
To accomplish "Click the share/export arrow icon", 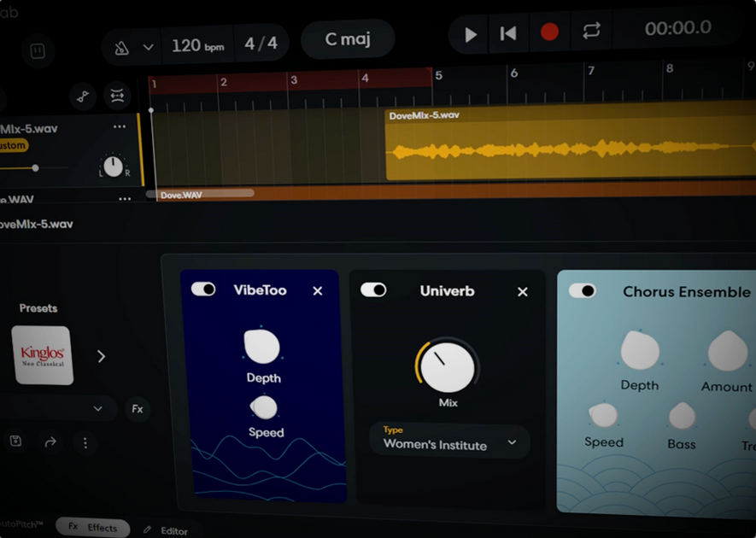I will click(x=50, y=443).
